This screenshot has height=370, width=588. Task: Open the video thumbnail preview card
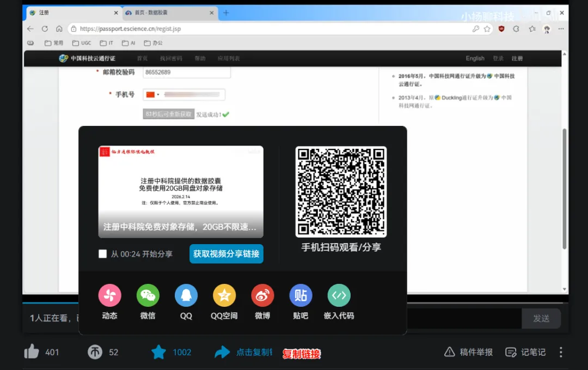[181, 191]
